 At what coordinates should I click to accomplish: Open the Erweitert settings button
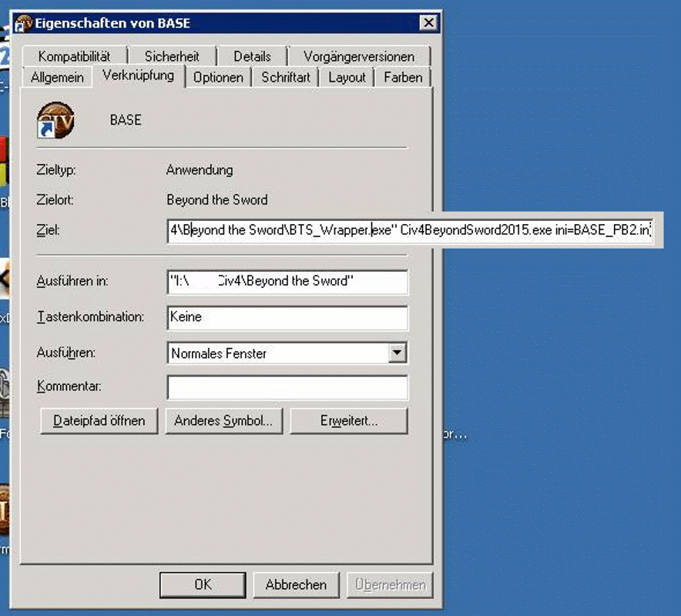(349, 421)
